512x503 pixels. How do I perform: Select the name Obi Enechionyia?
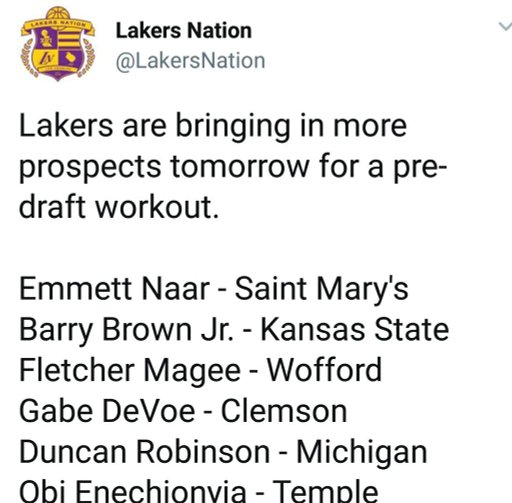pos(132,491)
